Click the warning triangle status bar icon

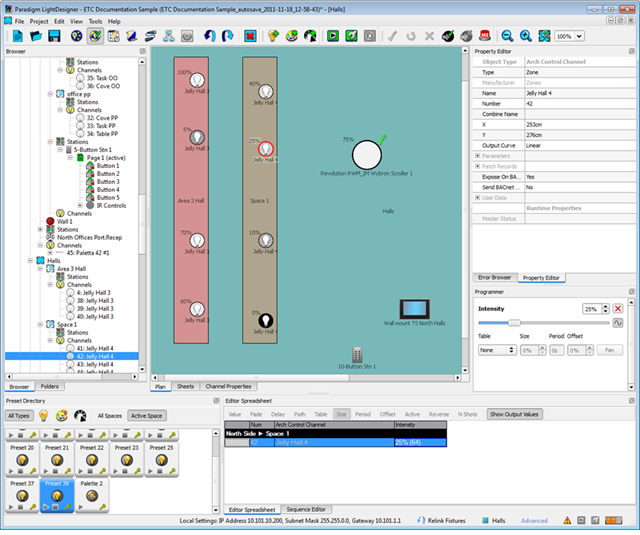click(567, 520)
